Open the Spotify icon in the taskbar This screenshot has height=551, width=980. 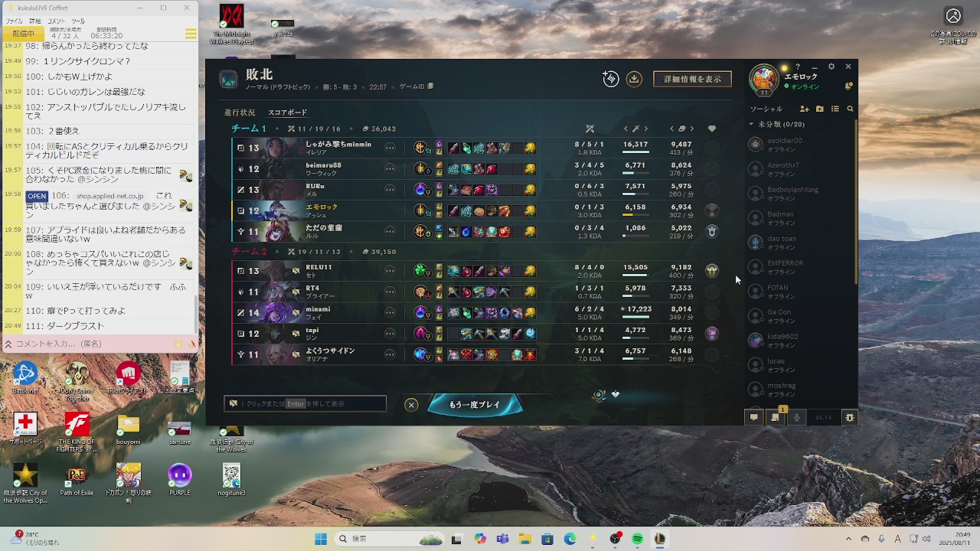click(638, 540)
